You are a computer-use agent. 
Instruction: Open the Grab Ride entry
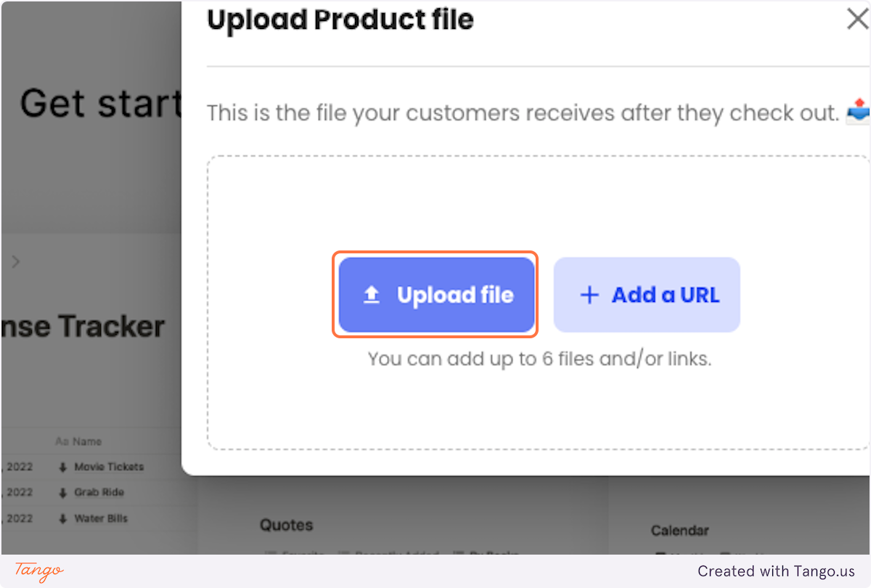coord(99,492)
